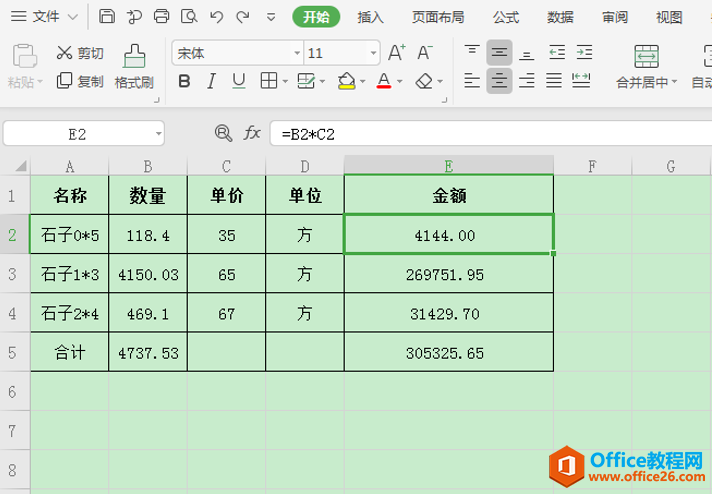
Task: Click 剪切 cut button
Action: (80, 53)
